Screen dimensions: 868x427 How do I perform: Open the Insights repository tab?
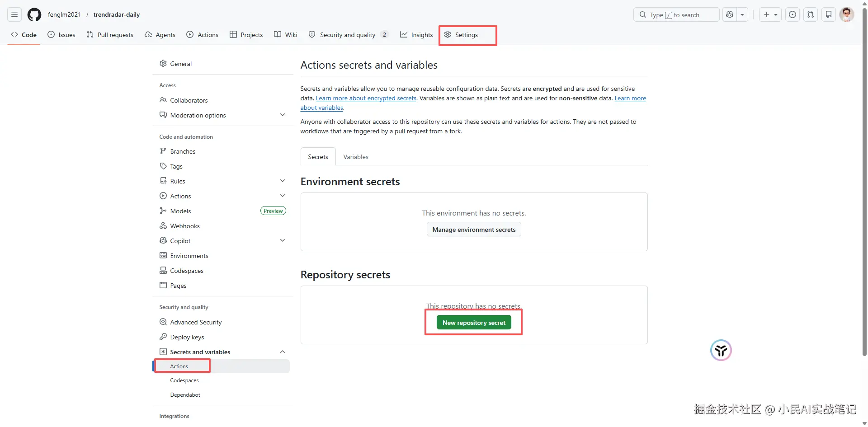[416, 35]
